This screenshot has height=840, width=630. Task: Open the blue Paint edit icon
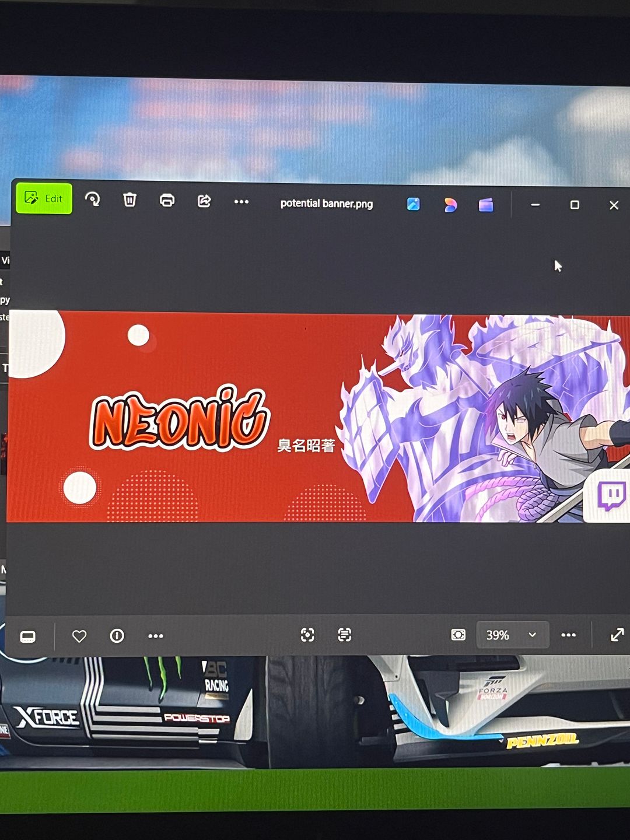tap(413, 204)
